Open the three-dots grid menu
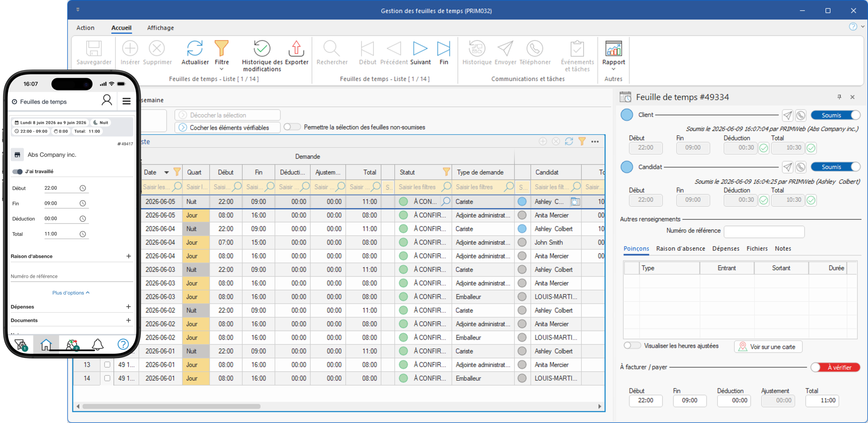Viewport: 868px width, 423px height. click(x=595, y=142)
